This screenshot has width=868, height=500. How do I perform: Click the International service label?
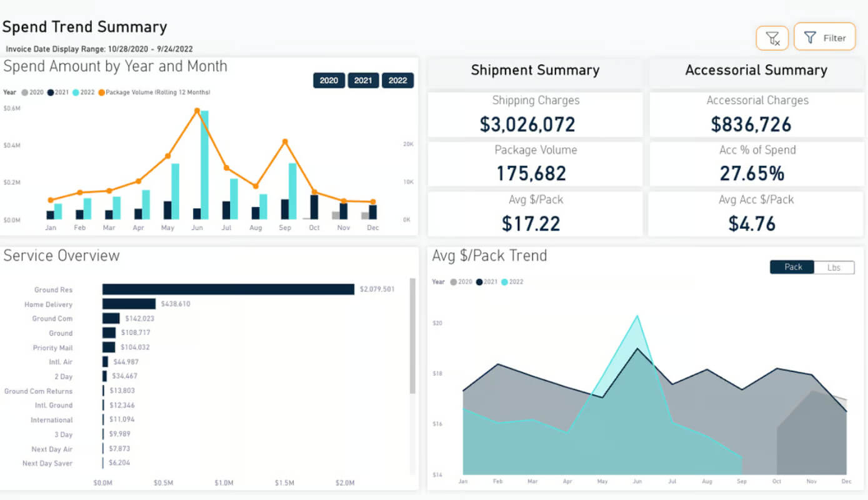point(52,420)
